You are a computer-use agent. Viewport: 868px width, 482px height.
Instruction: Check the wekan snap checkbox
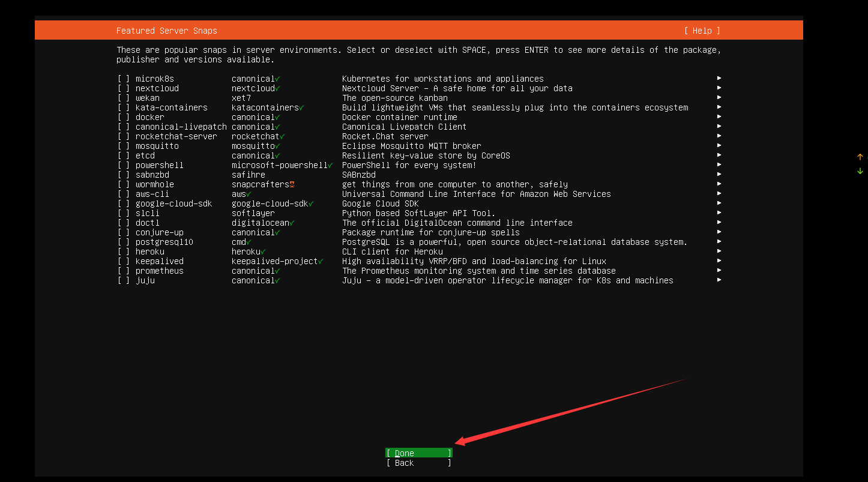[124, 98]
